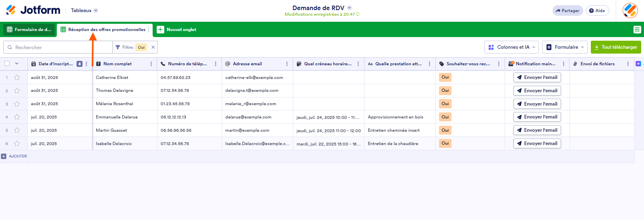644x220 pixels.
Task: Click the Jotform logo
Action: 33,10
